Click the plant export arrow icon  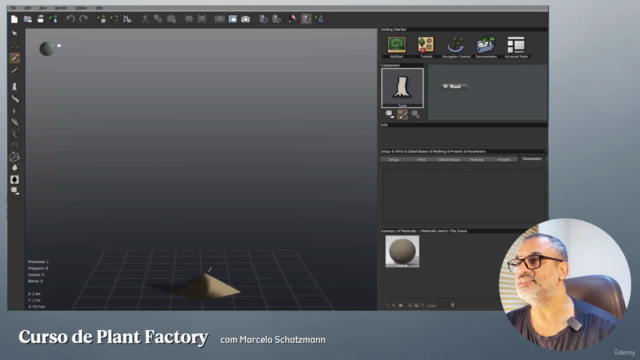[x=53, y=19]
